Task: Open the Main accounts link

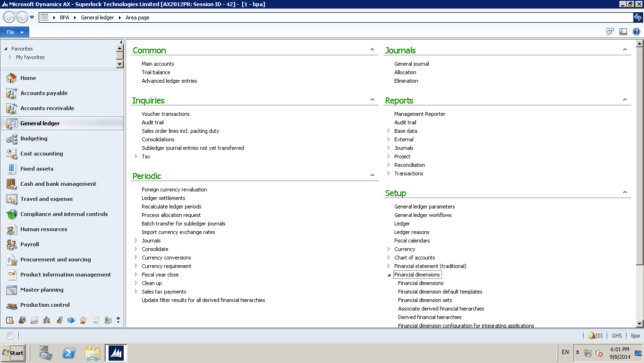Action: (x=158, y=64)
